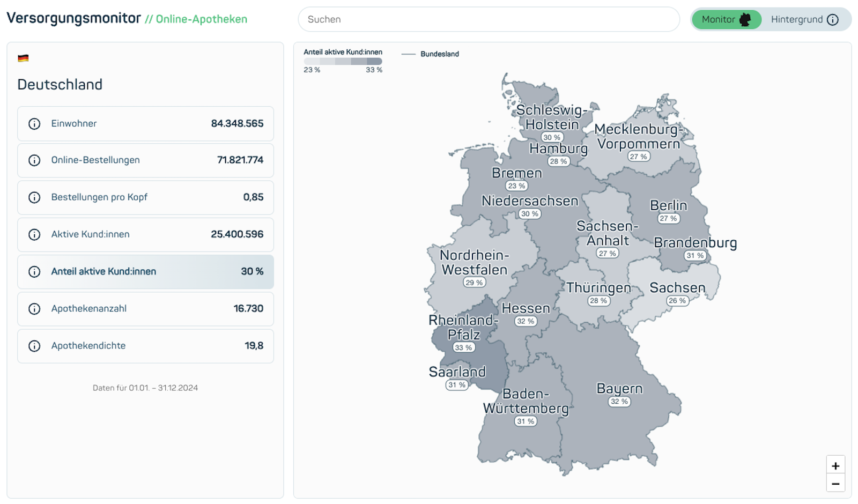Select the Anteil aktive Kund:innen row
This screenshot has height=504, width=858.
145,272
